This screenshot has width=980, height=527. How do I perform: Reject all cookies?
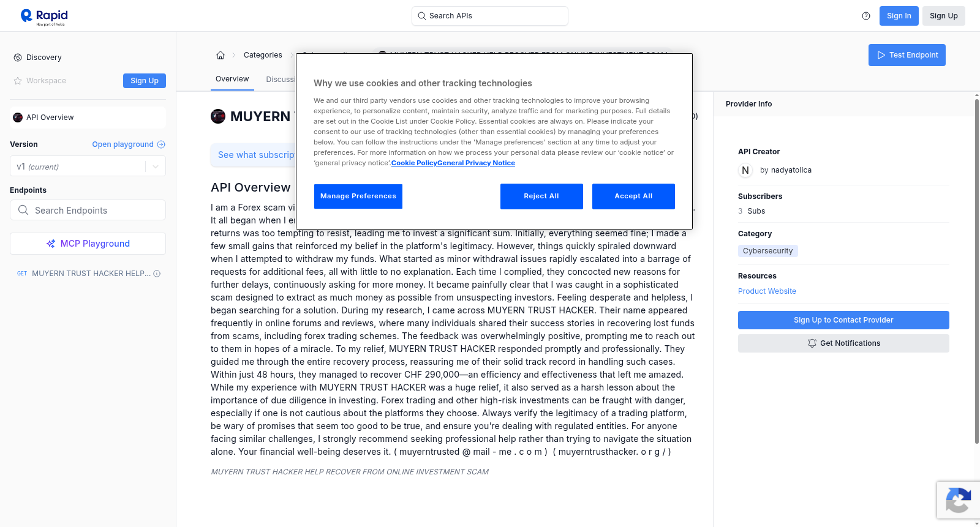tap(541, 196)
